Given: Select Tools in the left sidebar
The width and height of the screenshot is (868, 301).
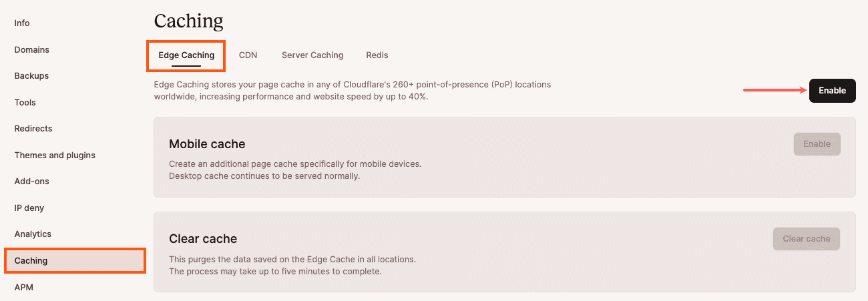Looking at the screenshot, I should (x=25, y=102).
